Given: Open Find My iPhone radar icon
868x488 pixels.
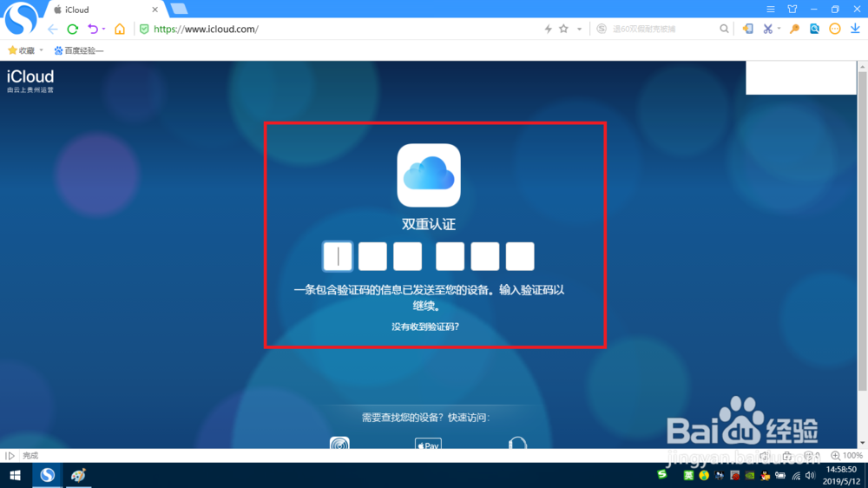Looking at the screenshot, I should (339, 443).
